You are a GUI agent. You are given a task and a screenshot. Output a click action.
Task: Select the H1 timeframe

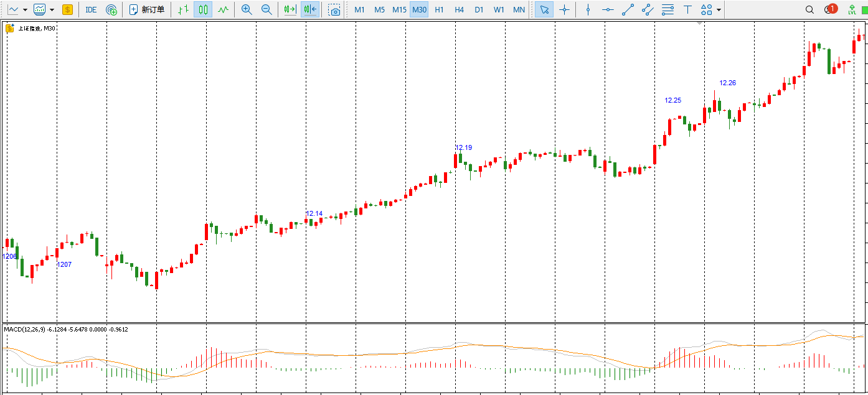[x=439, y=10]
